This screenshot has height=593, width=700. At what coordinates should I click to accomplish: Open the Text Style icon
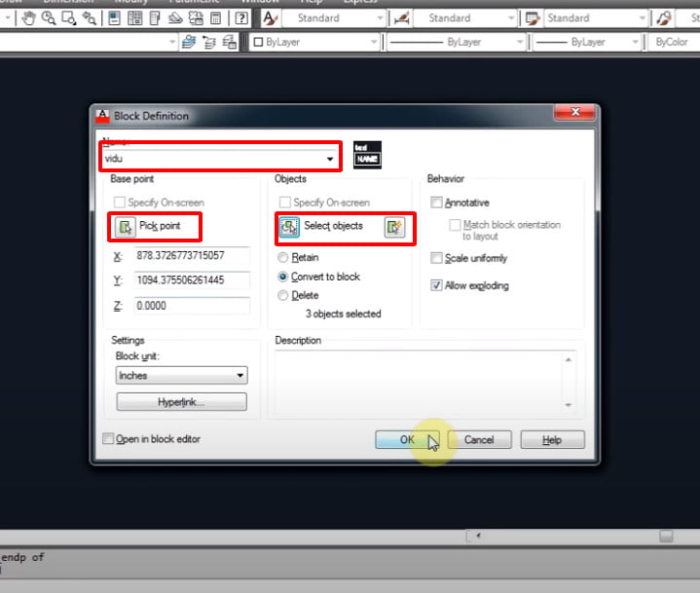point(271,19)
